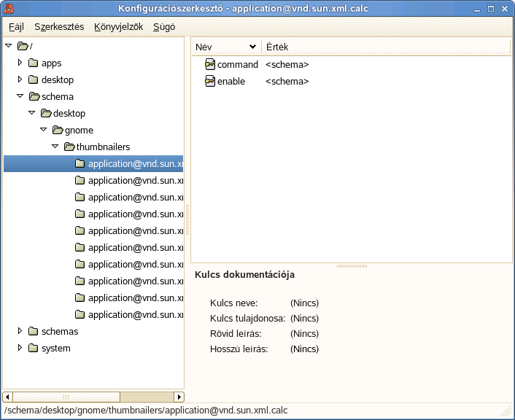The height and width of the screenshot is (420, 515).
Task: Click the (Nincs) value beside Rövid leírás
Action: pos(304,334)
